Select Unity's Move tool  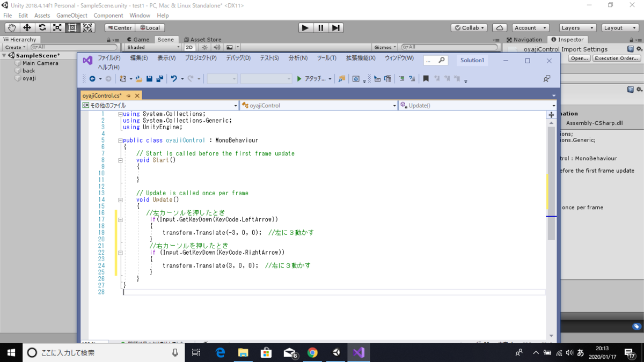click(27, 28)
